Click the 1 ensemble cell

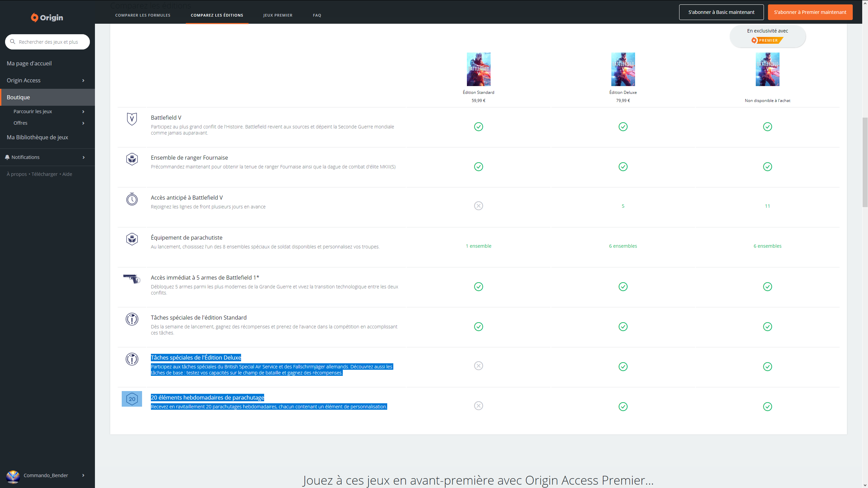(478, 246)
